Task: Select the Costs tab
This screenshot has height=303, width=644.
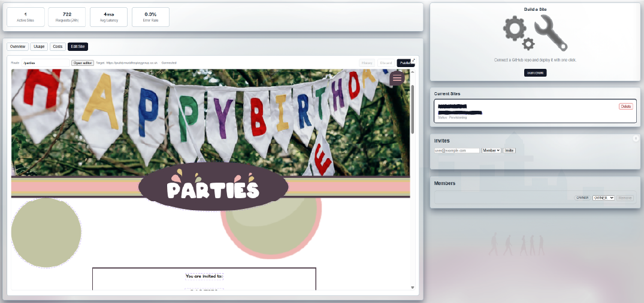Action: click(x=58, y=47)
